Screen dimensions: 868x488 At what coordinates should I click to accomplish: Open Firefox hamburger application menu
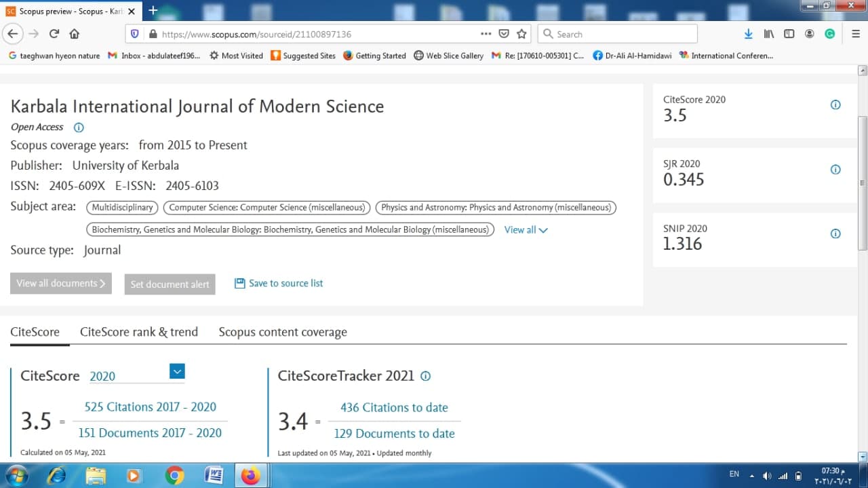pyautogui.click(x=856, y=34)
